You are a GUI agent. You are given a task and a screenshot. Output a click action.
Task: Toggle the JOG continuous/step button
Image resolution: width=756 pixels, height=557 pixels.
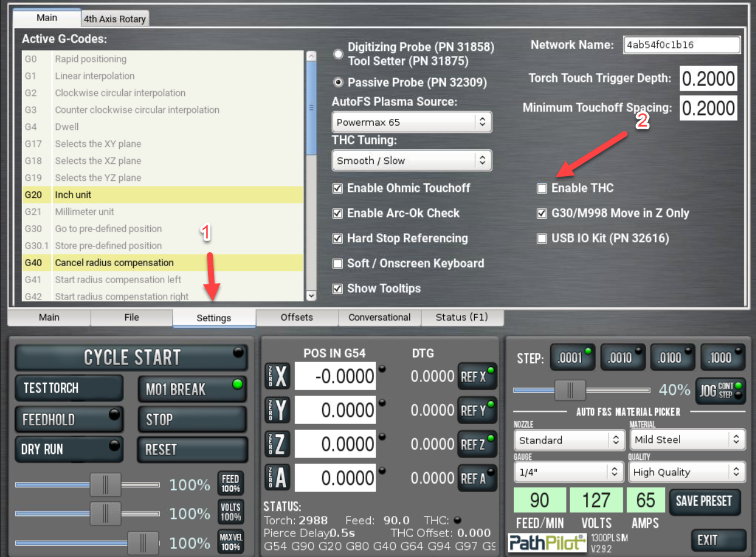point(720,390)
